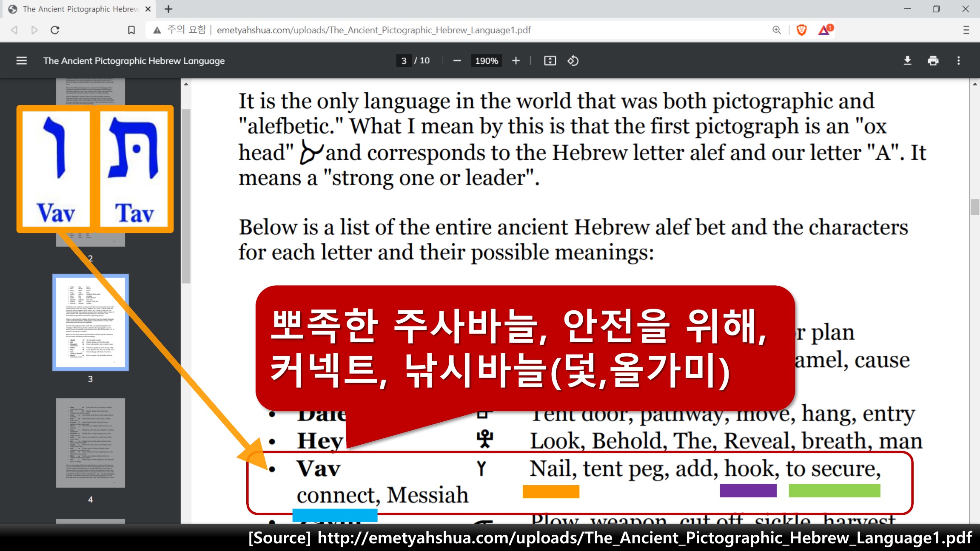This screenshot has width=980, height=551.
Task: Click the page number input field
Action: click(404, 61)
